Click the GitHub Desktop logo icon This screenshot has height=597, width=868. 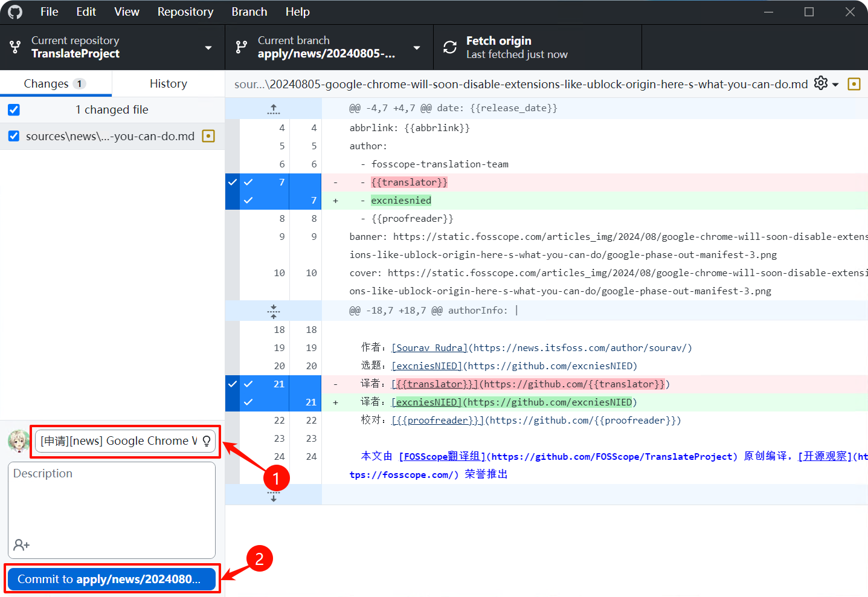[x=15, y=12]
